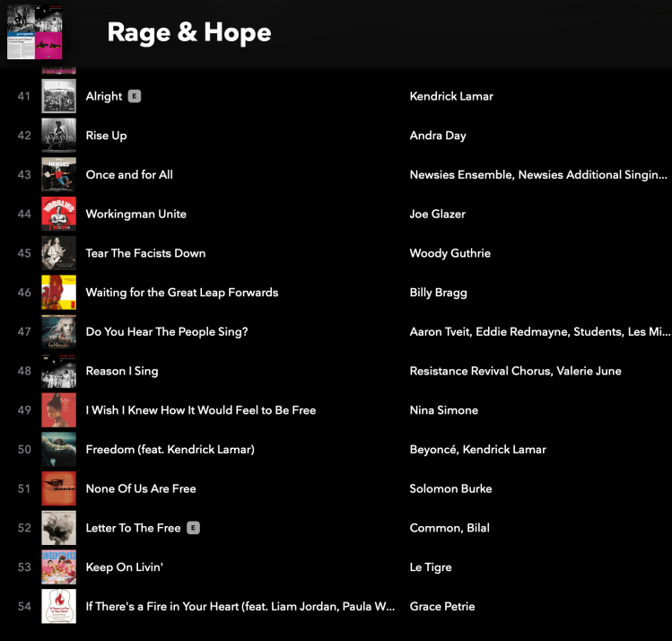Select album art for None Of Us Are Free

(58, 488)
